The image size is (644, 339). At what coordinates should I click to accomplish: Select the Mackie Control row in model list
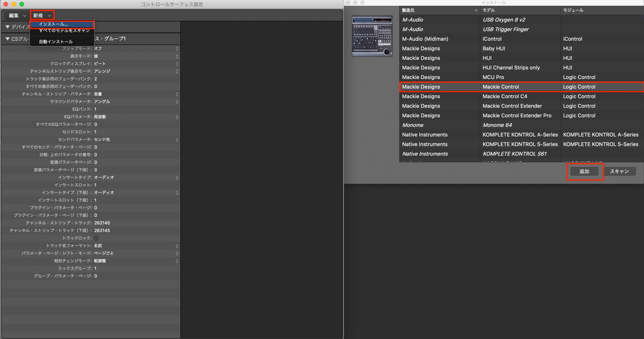click(521, 87)
